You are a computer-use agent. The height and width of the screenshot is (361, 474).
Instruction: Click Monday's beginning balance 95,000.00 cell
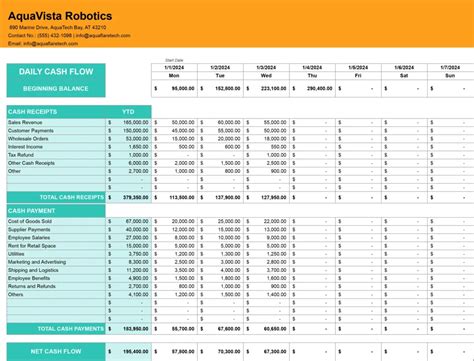coord(174,89)
